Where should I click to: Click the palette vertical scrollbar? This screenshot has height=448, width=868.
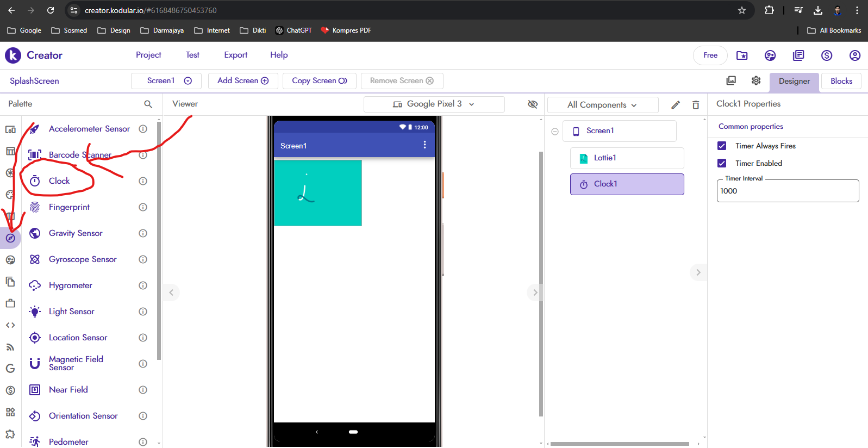coord(159,241)
